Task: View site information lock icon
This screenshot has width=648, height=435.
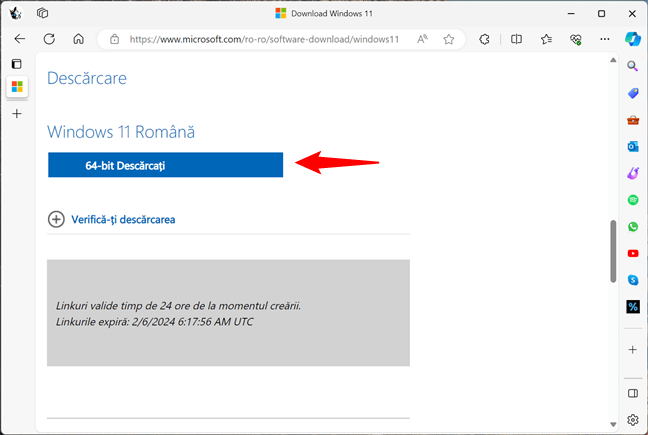Action: pyautogui.click(x=114, y=39)
